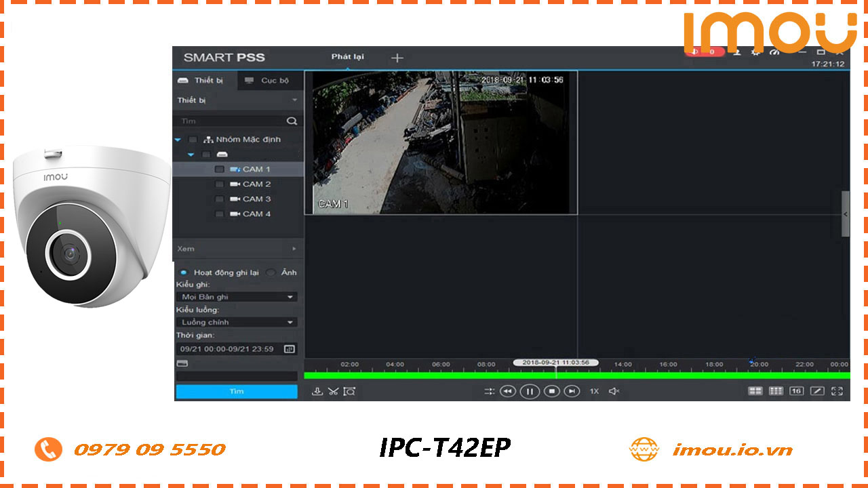This screenshot has height=488, width=868.
Task: Switch to 9-window grid layout
Action: coord(776,391)
